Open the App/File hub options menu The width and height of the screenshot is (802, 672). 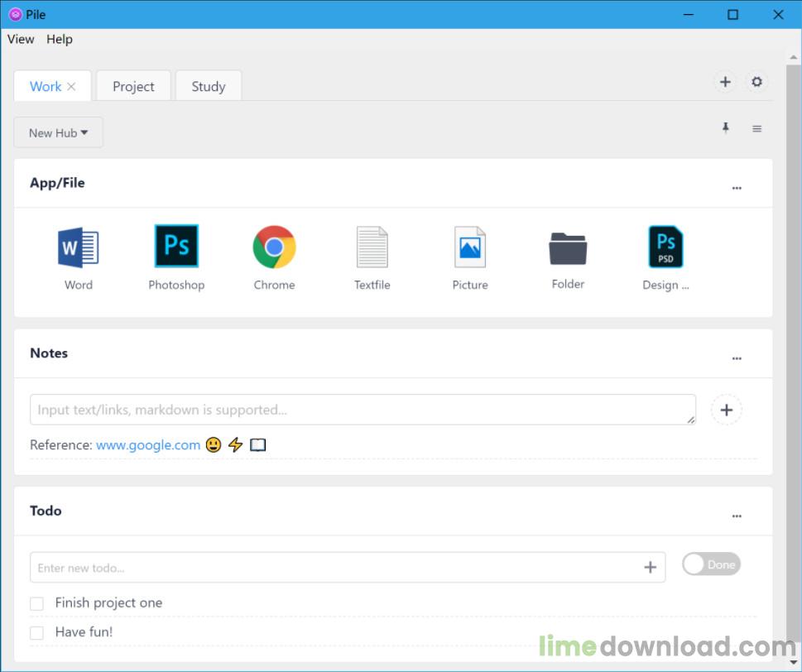tap(737, 188)
